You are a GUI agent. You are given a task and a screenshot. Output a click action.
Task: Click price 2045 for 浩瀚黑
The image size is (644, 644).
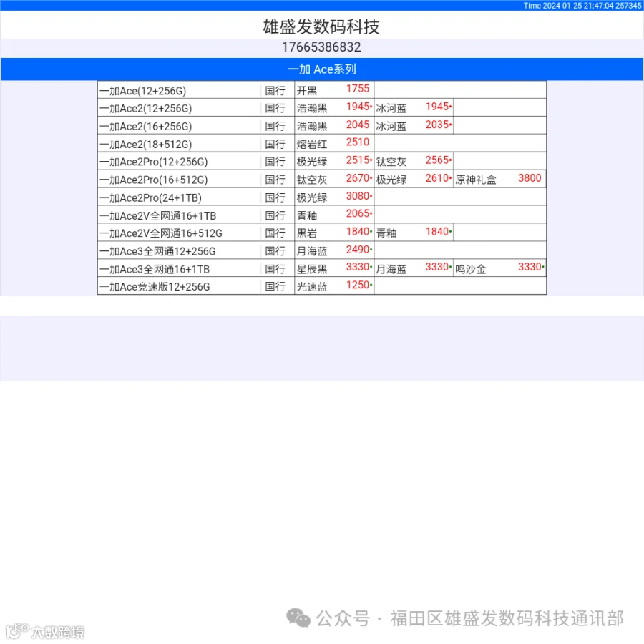[x=358, y=125]
